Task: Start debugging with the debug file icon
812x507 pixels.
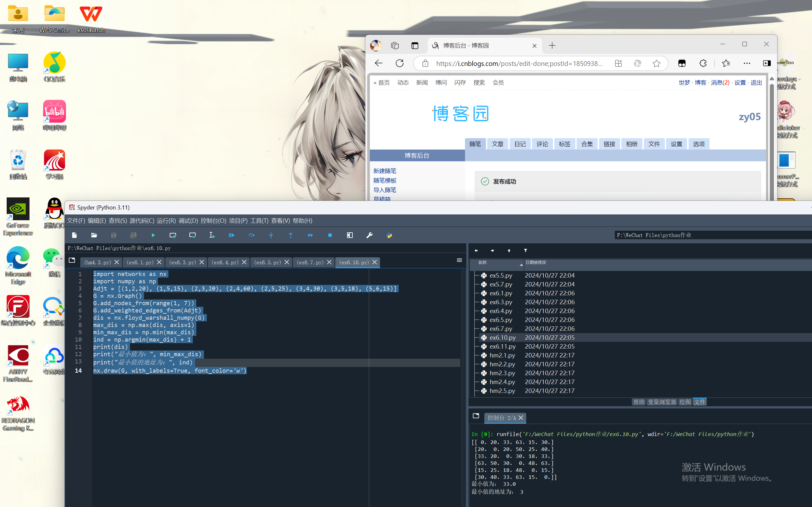Action: (x=232, y=235)
